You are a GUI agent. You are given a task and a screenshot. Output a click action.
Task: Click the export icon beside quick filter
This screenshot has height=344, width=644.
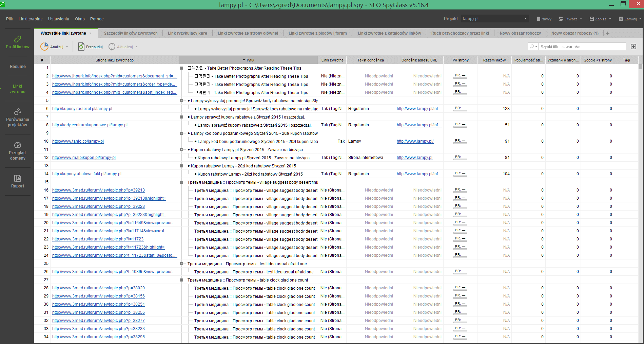point(633,47)
